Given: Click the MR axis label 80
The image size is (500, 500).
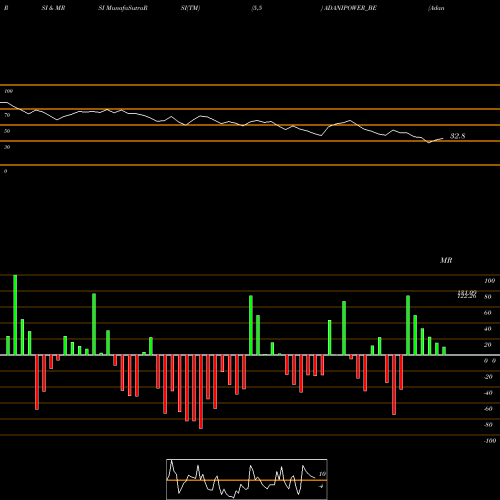Looking at the screenshot, I should coord(488,297).
